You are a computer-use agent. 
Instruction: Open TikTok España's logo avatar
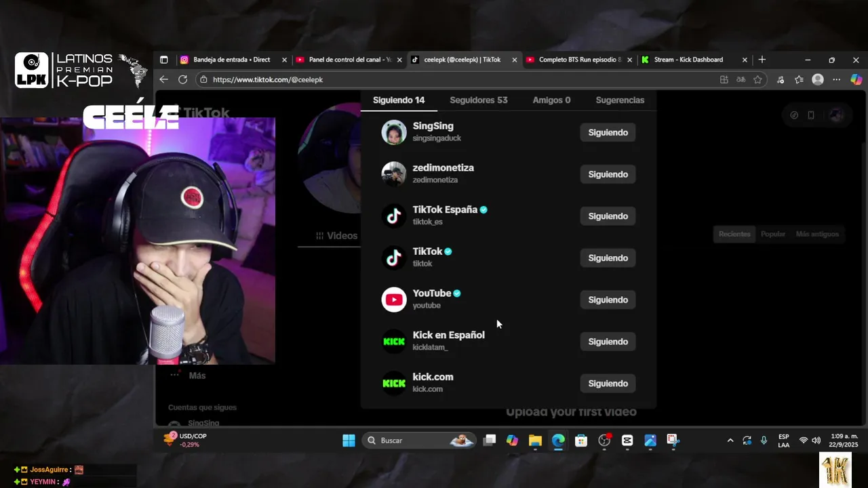pos(394,216)
